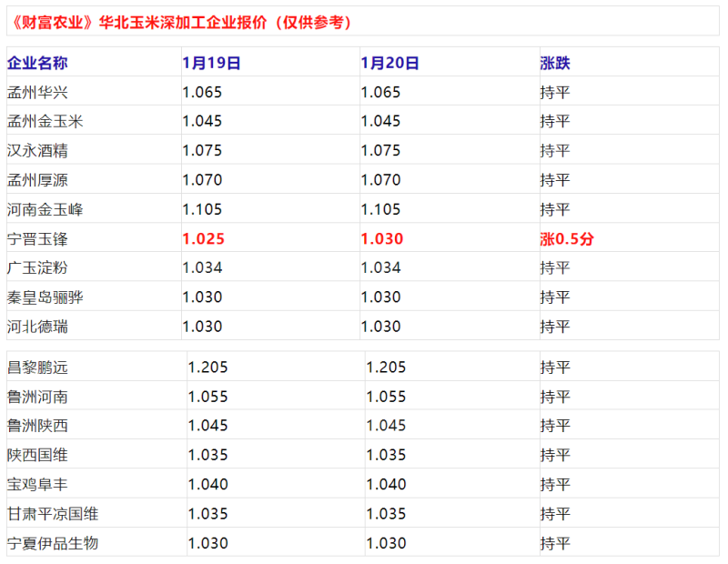Select the 宁夏伊品生物 row's 持平 cell
Screen dimensions: 728x564
pos(555,543)
